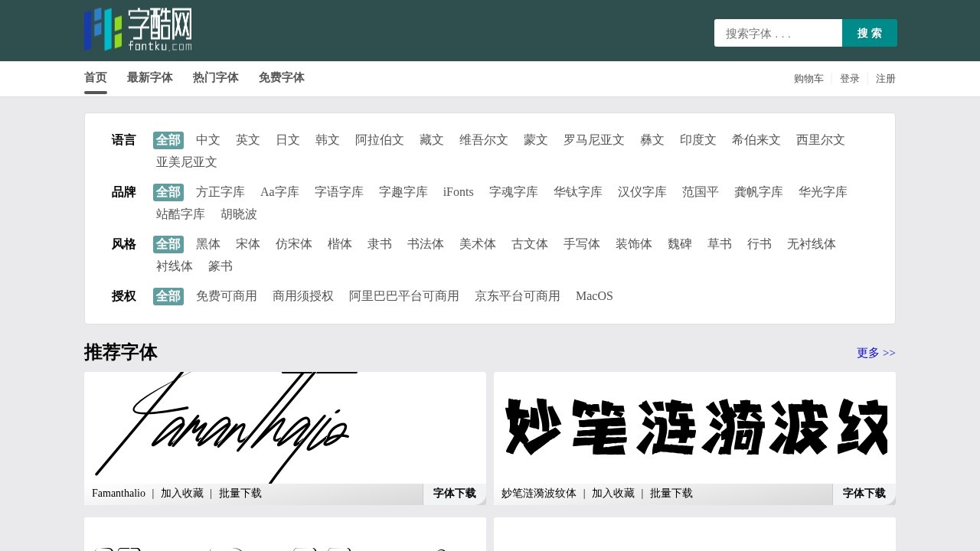This screenshot has width=980, height=551.
Task: Open the 热门字体 section
Action: 215,77
